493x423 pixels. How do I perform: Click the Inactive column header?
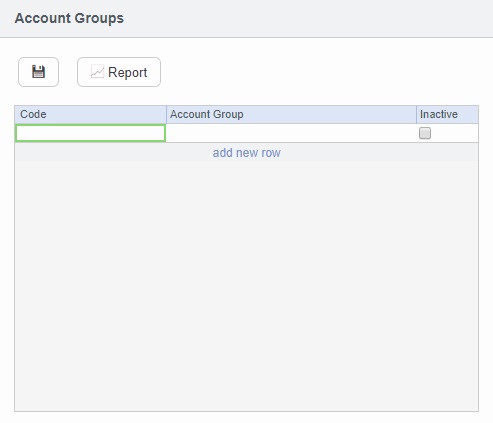447,114
